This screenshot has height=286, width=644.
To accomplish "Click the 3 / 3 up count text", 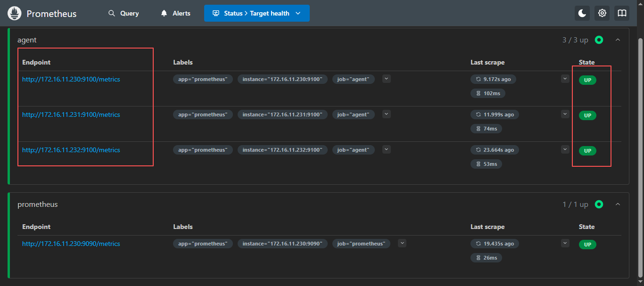I will pyautogui.click(x=575, y=40).
